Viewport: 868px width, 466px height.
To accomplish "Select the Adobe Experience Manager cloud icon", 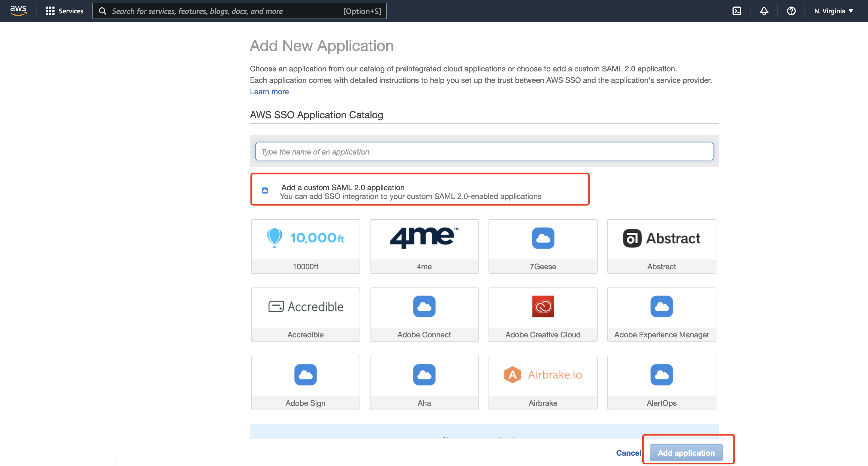I will click(661, 307).
